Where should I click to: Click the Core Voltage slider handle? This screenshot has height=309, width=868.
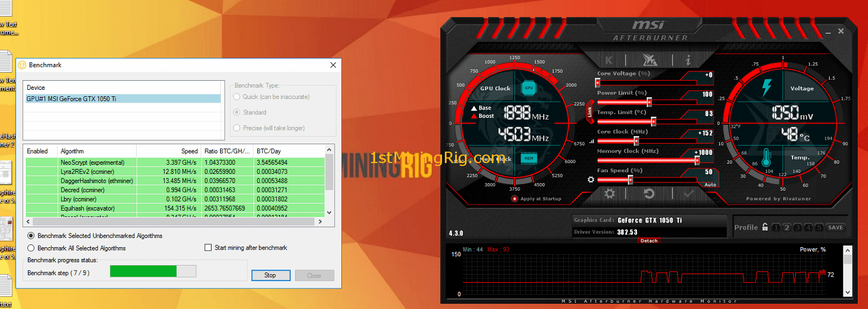[598, 82]
